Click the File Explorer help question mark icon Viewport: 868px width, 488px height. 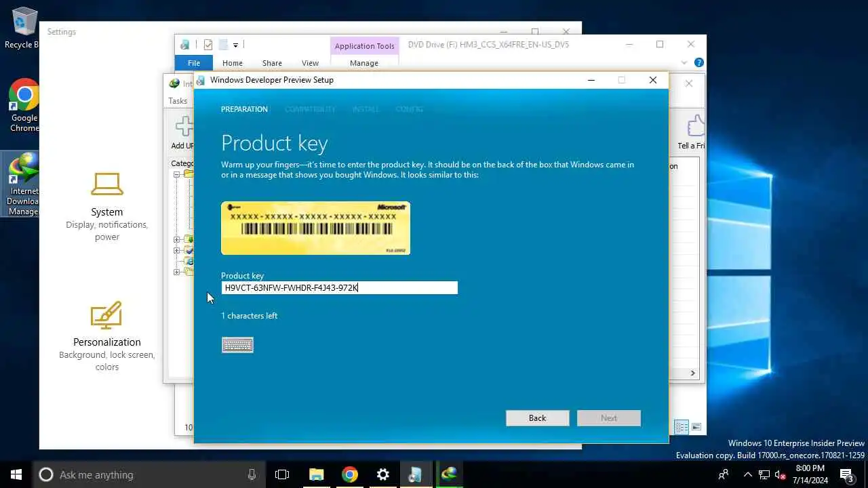pyautogui.click(x=699, y=62)
